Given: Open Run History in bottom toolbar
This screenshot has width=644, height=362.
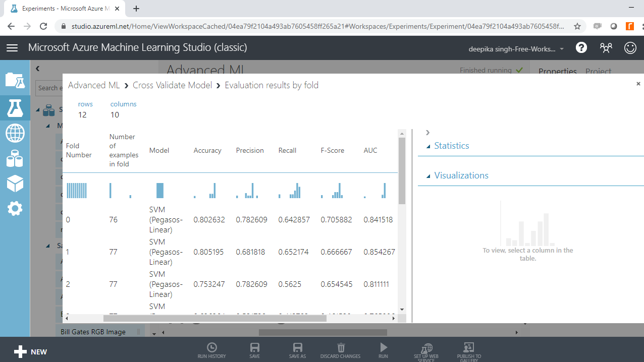Looking at the screenshot, I should click(212, 350).
